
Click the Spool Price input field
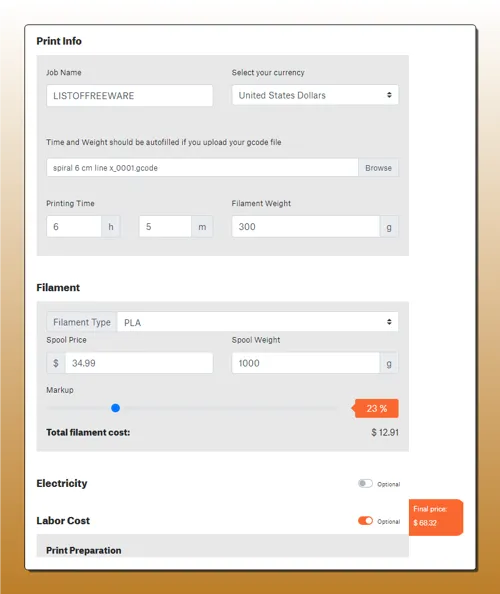click(x=139, y=363)
